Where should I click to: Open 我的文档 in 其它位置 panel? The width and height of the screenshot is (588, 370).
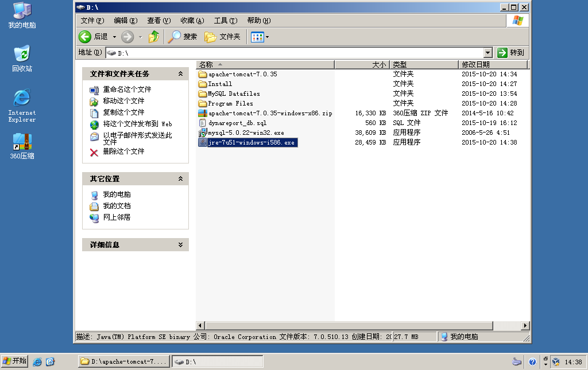point(117,206)
